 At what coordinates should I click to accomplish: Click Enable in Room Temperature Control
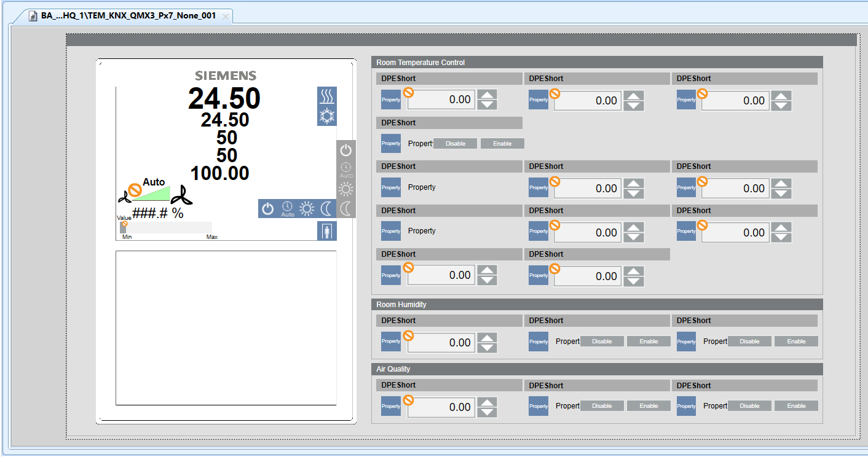click(502, 143)
